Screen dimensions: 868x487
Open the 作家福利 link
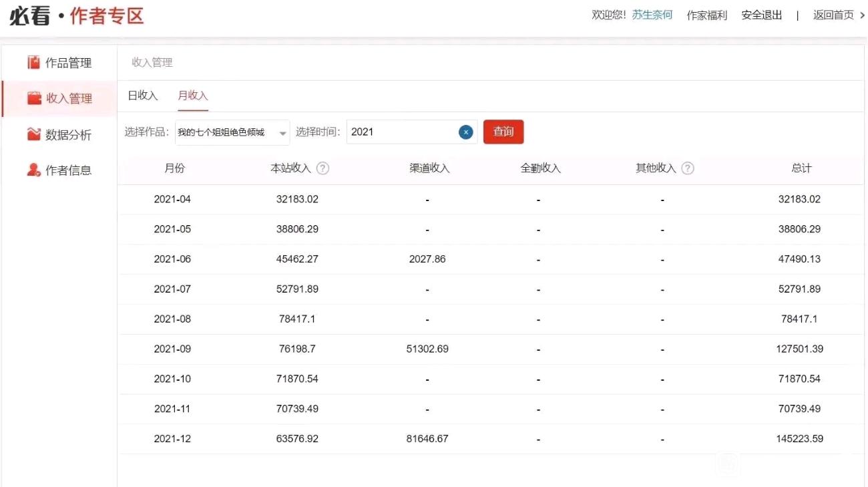point(706,15)
